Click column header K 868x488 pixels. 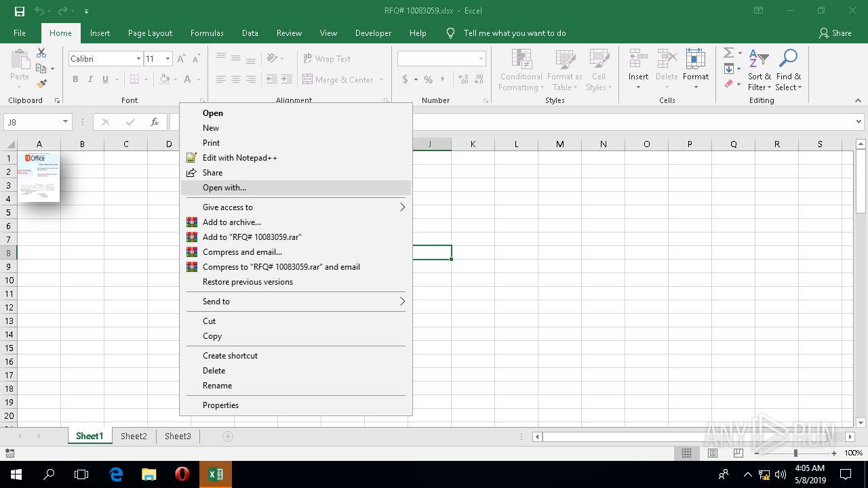pos(473,144)
